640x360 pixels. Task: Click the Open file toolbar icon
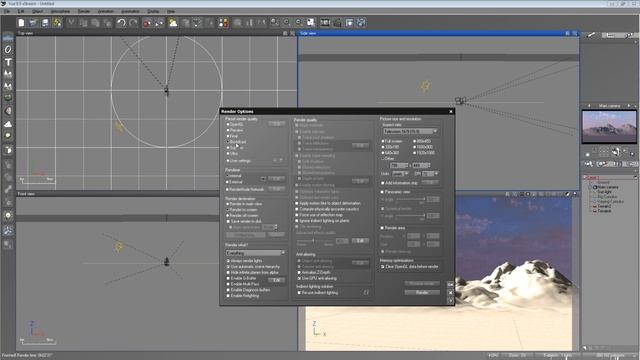tap(33, 22)
